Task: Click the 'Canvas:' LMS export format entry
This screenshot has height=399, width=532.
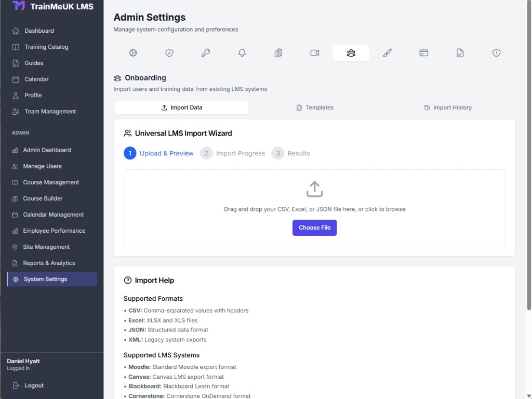Action: point(174,377)
